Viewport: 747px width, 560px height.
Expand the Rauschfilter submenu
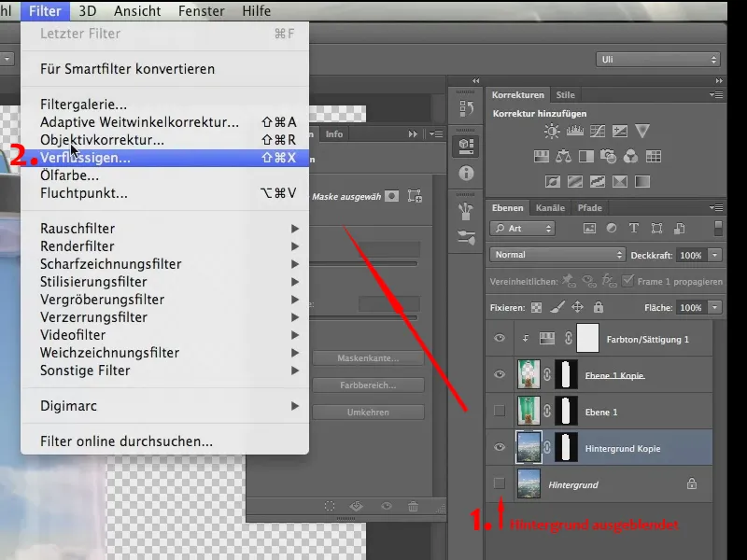(165, 229)
